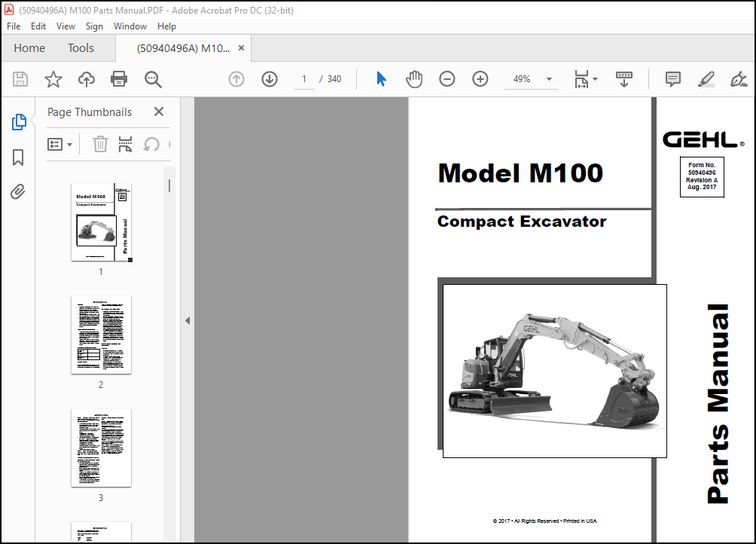Open the Sign menu
Viewport: 756px width, 544px height.
click(x=94, y=26)
